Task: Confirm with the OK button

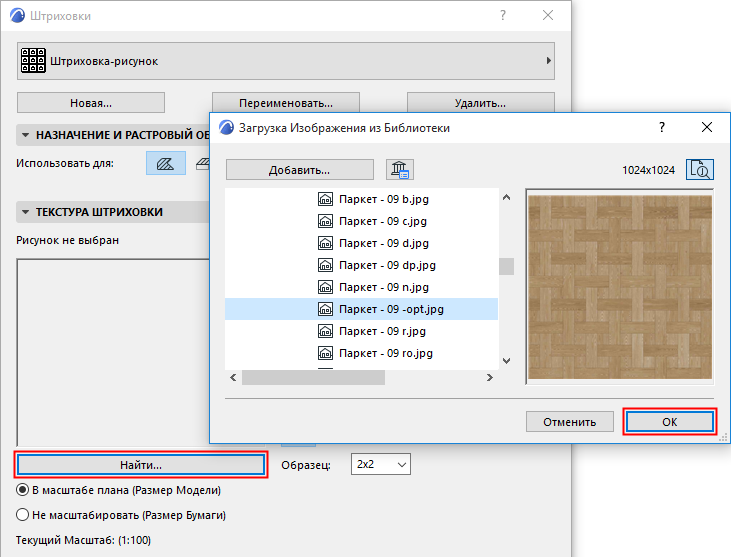Action: [x=669, y=422]
